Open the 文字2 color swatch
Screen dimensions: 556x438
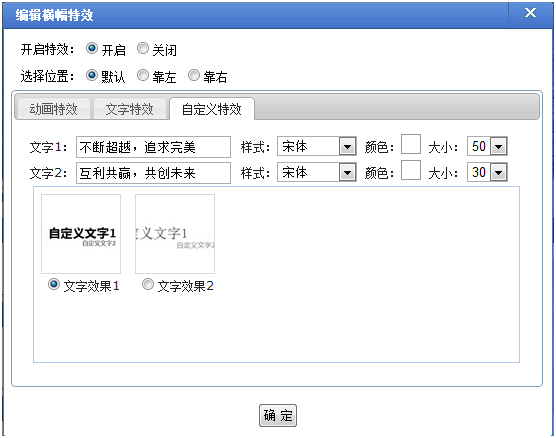411,170
